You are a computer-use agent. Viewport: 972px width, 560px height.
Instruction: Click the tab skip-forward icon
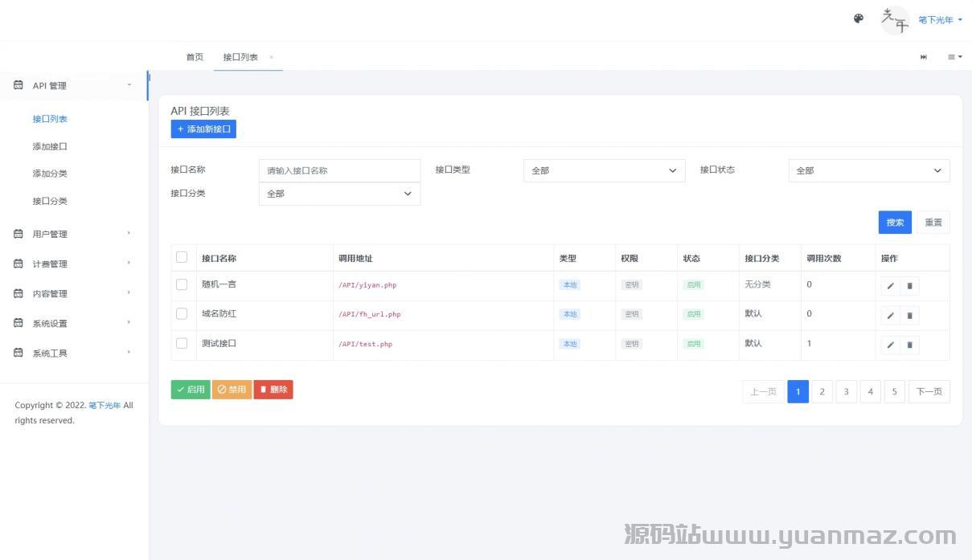point(924,57)
